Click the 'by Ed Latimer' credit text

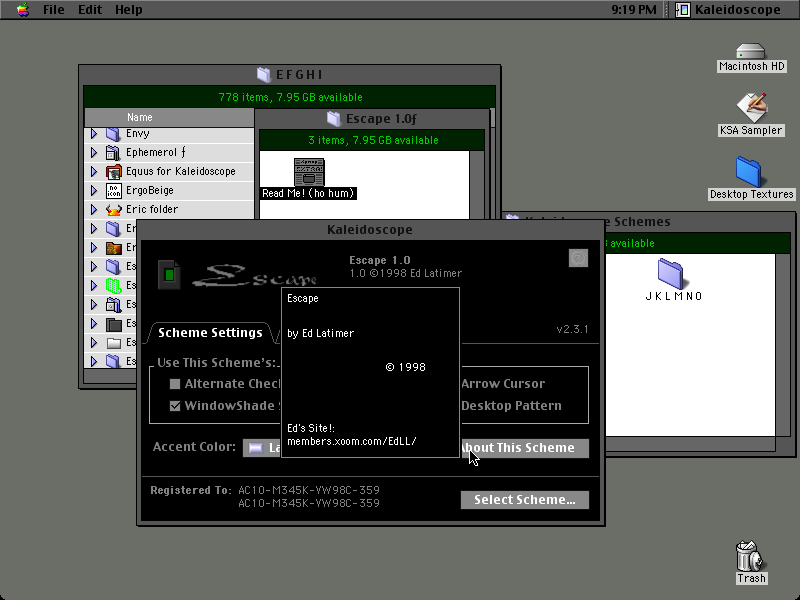click(x=320, y=334)
